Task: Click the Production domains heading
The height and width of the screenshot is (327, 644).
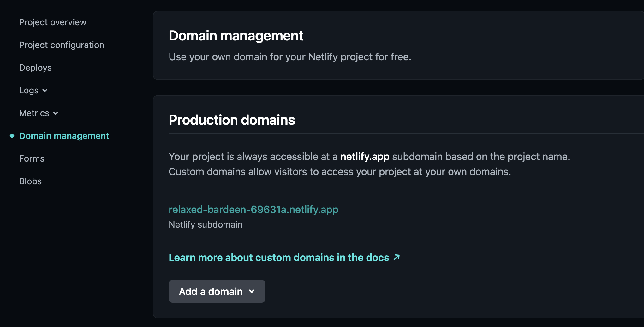Action: [x=232, y=120]
